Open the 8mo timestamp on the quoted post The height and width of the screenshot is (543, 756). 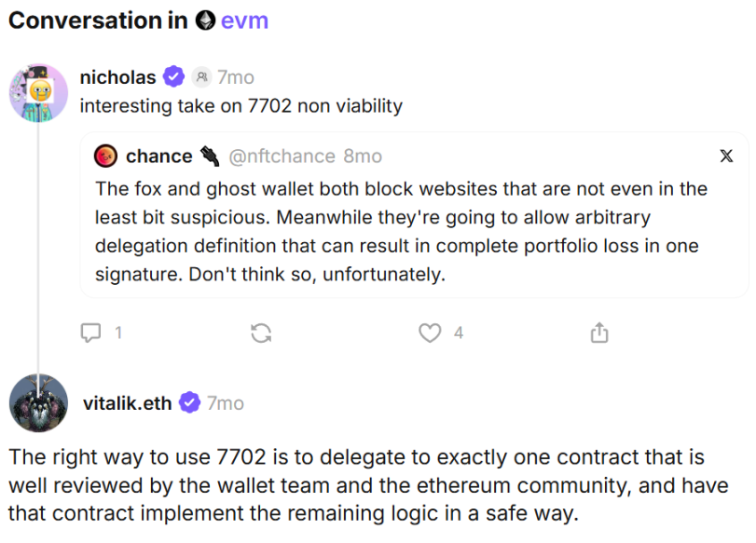[x=362, y=156]
